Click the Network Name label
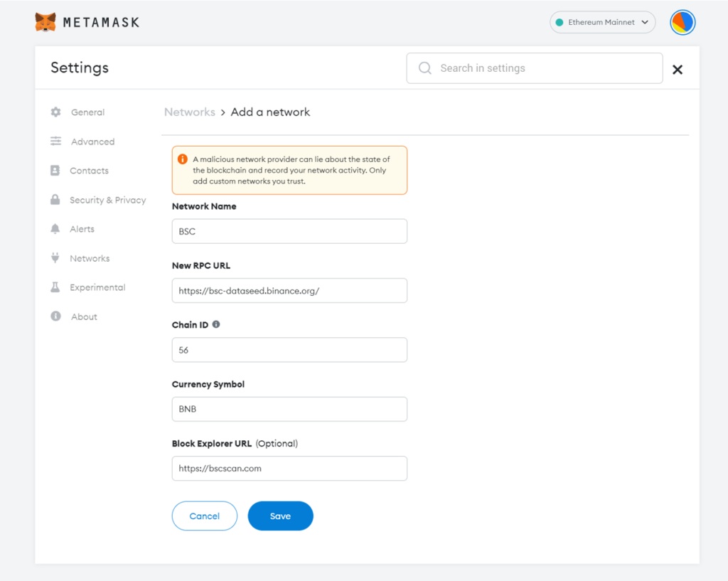 pos(204,206)
